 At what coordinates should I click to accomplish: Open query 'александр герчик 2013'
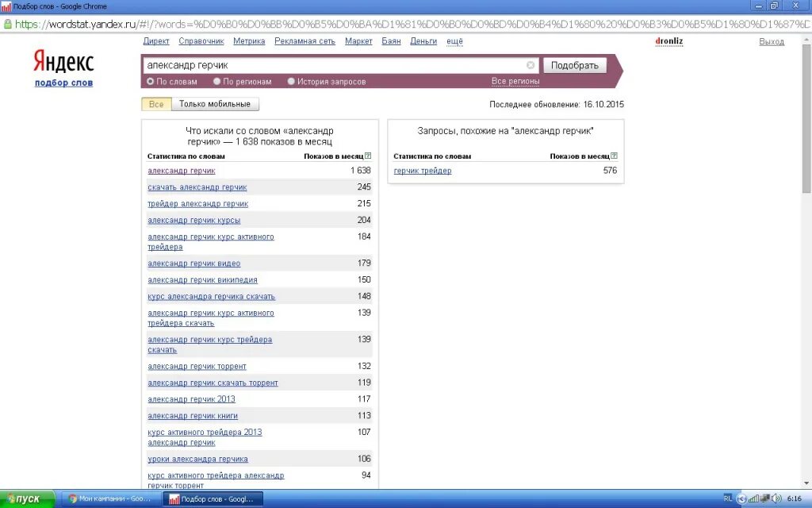[x=192, y=399]
